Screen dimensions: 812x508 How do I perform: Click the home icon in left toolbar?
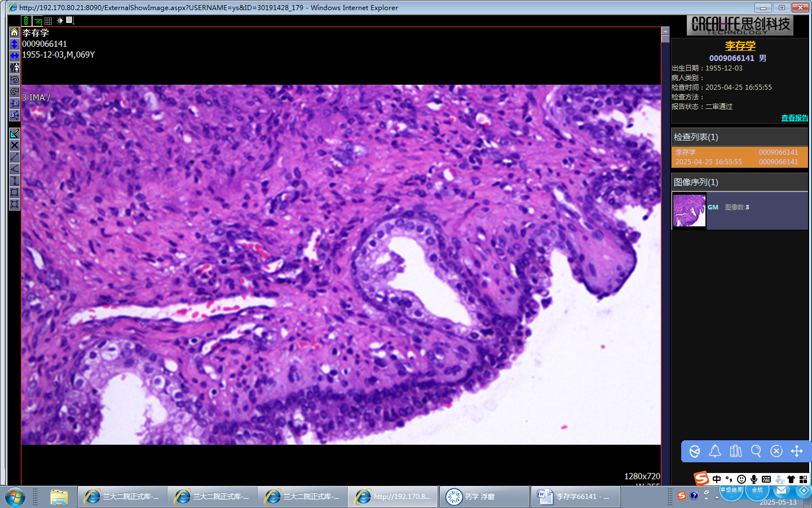(x=15, y=32)
